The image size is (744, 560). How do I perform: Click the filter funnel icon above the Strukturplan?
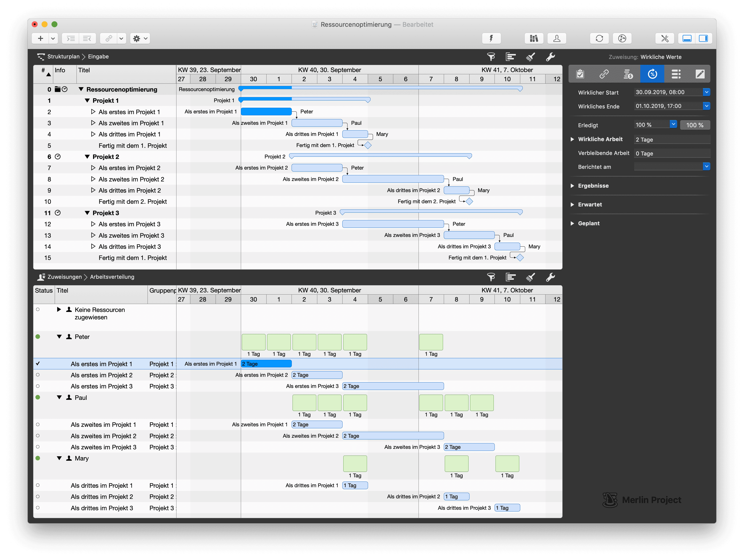pyautogui.click(x=491, y=56)
